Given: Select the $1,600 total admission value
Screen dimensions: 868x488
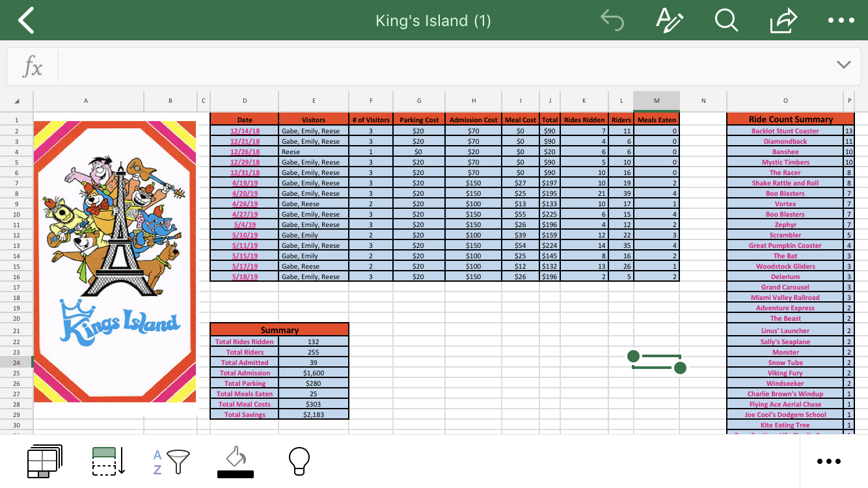Looking at the screenshot, I should point(314,373).
